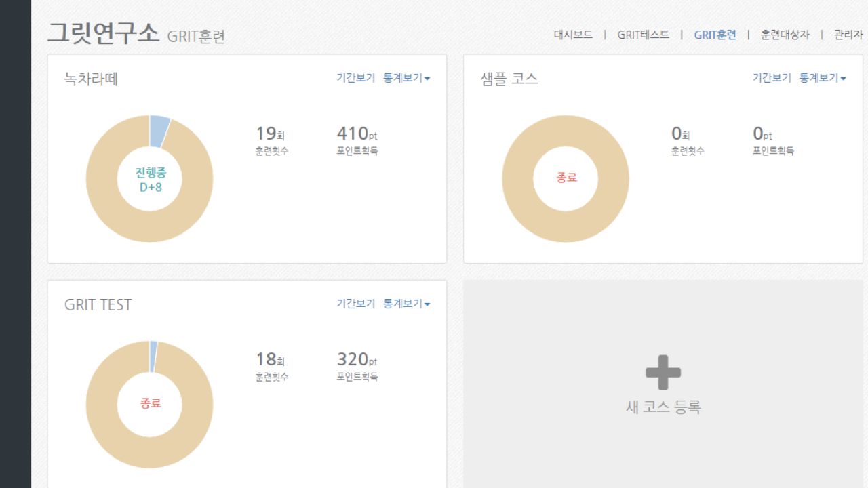This screenshot has width=868, height=488.
Task: Click the 새 코스 등록 label
Action: pos(663,407)
